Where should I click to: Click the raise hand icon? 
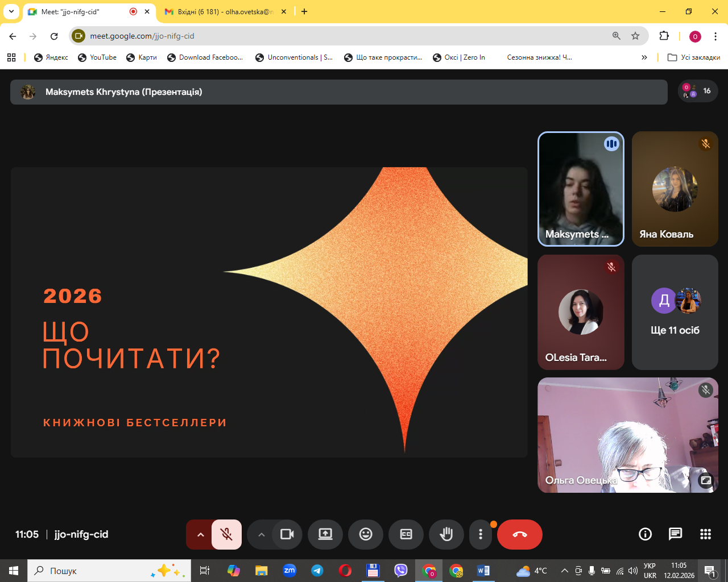[x=446, y=534]
